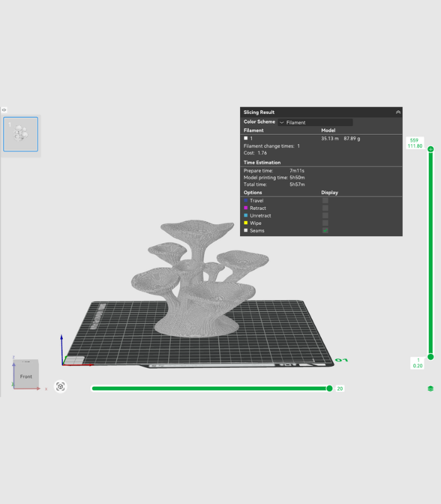The image size is (441, 504).
Task: Click filament 1 white color swatch
Action: pyautogui.click(x=246, y=138)
